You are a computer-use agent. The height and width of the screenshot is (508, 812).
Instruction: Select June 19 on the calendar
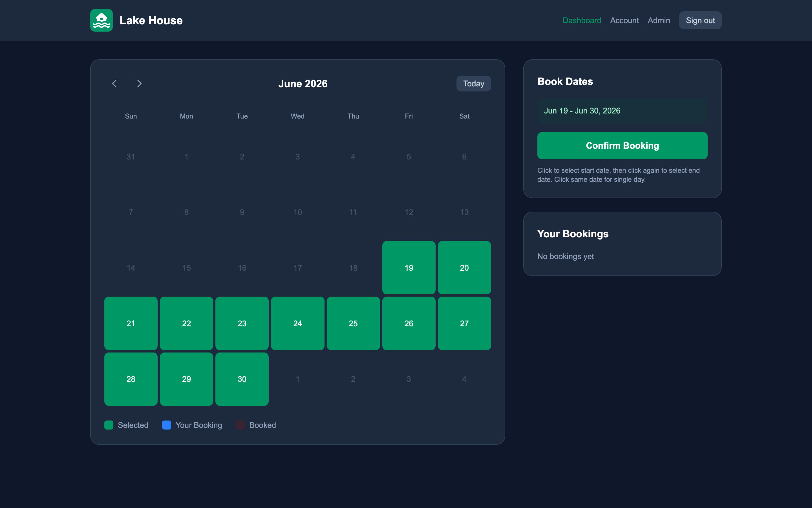pos(409,268)
